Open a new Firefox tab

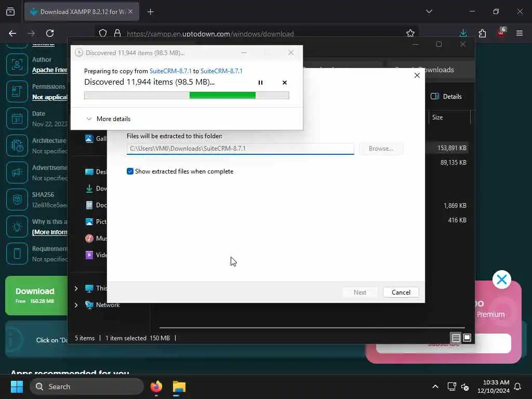(150, 12)
